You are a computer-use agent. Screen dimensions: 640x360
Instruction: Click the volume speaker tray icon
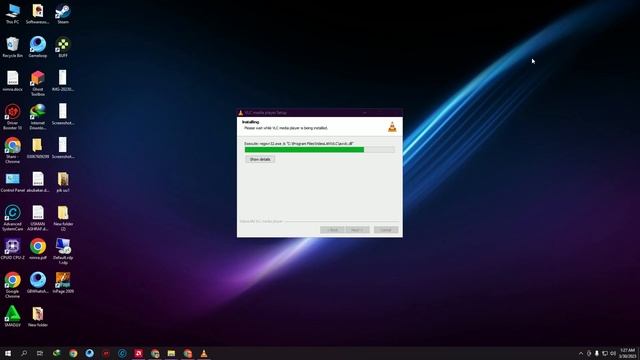[613, 353]
